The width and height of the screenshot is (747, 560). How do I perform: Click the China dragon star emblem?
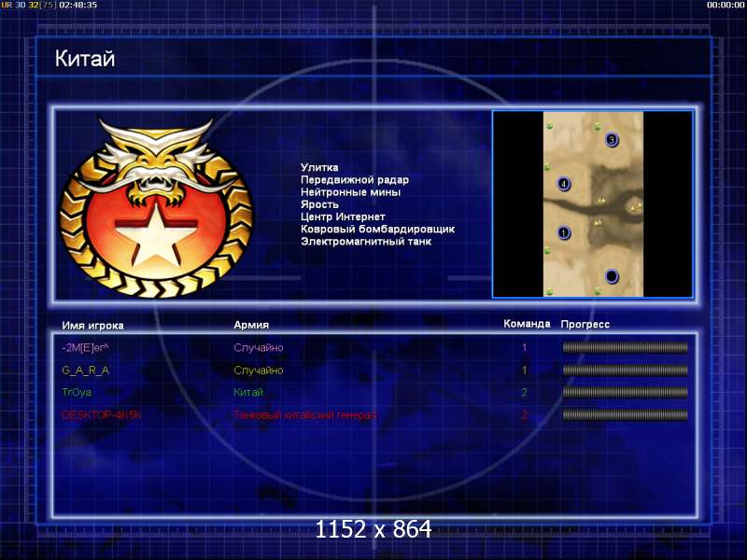click(156, 208)
